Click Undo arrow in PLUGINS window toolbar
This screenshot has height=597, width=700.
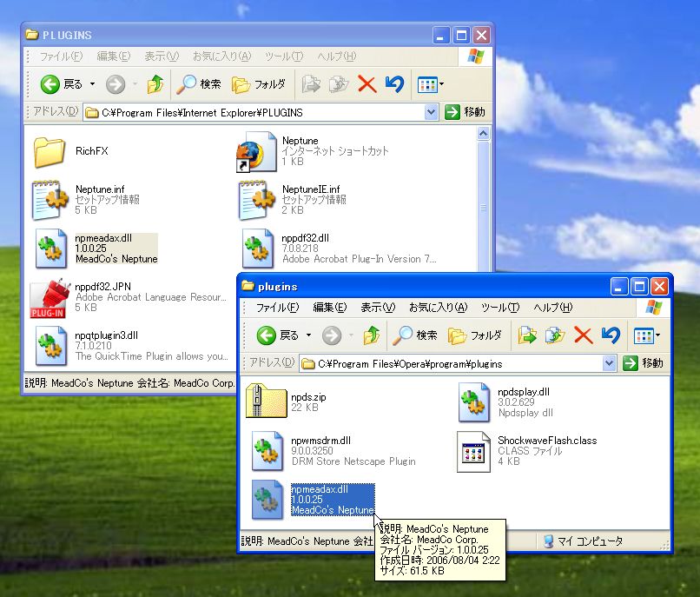[394, 84]
